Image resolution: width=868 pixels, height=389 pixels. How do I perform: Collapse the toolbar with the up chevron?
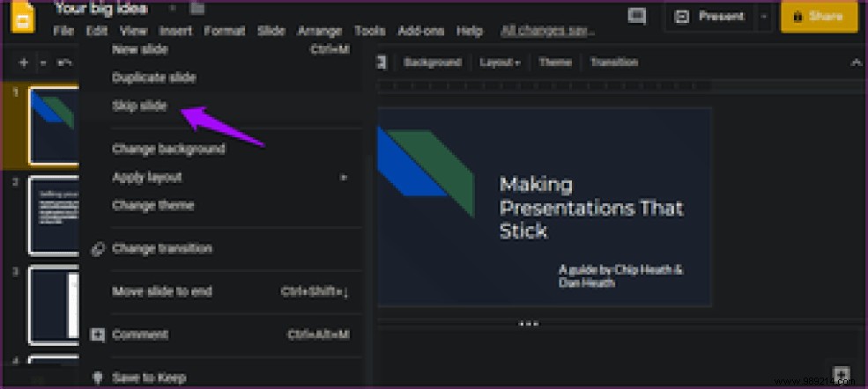point(855,62)
